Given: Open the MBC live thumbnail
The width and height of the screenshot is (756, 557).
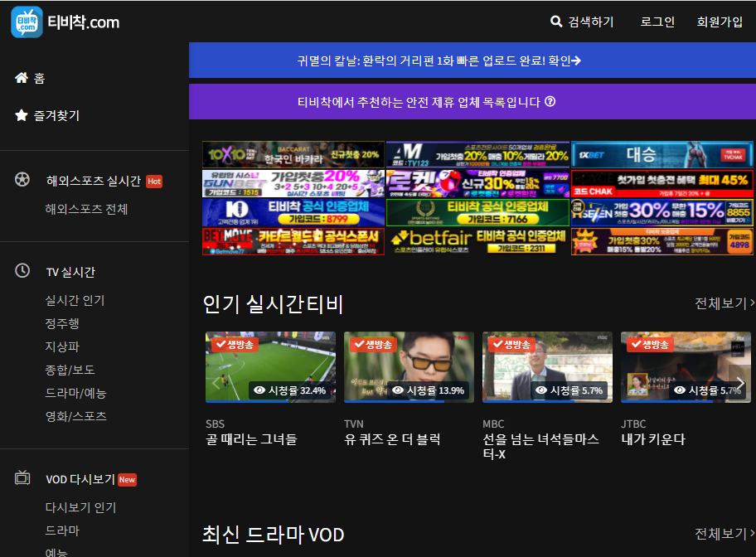Looking at the screenshot, I should (x=547, y=367).
